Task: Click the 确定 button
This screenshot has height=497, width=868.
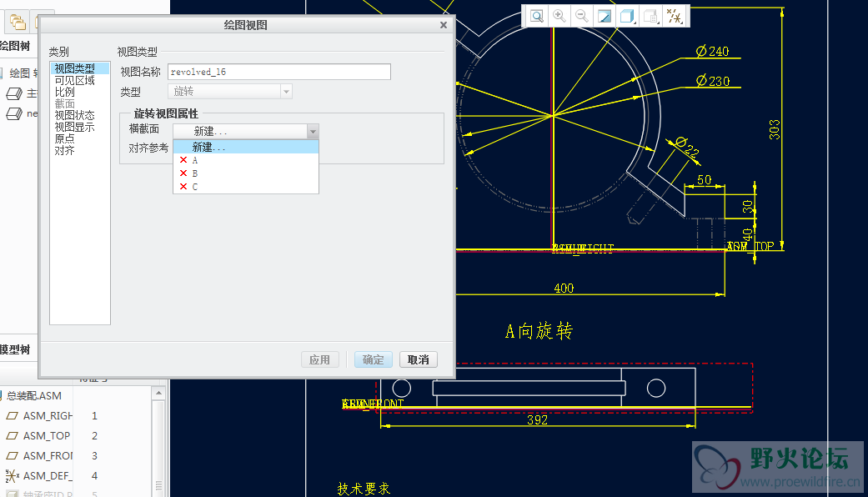Action: [x=373, y=359]
